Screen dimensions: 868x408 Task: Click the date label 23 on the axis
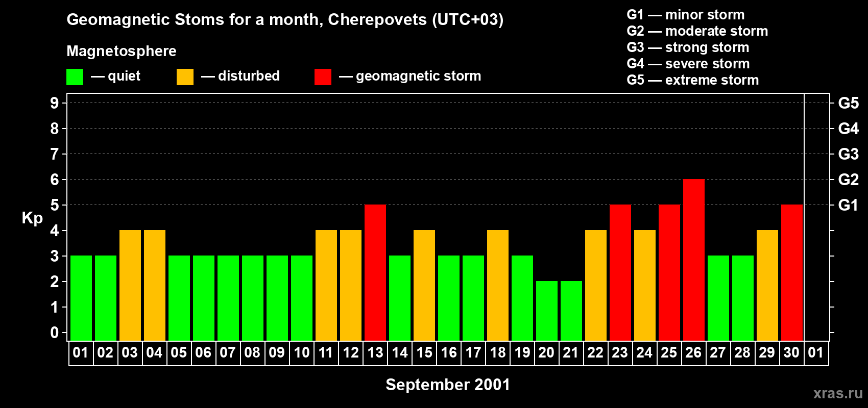point(620,353)
